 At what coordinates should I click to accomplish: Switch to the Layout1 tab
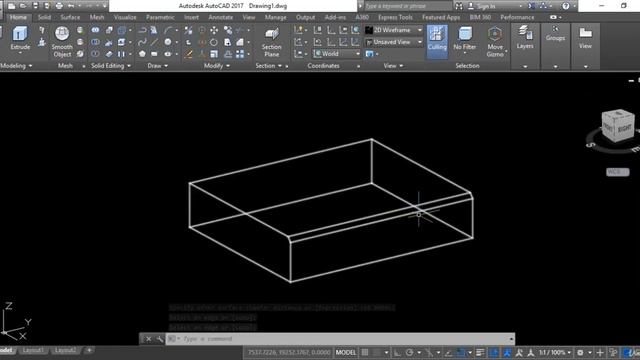(x=33, y=350)
